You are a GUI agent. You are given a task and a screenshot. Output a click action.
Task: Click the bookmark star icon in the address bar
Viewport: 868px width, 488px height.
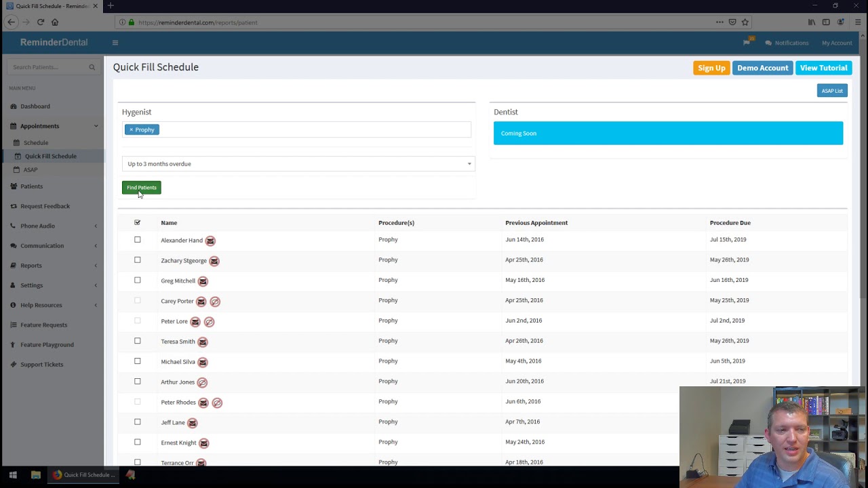(745, 22)
